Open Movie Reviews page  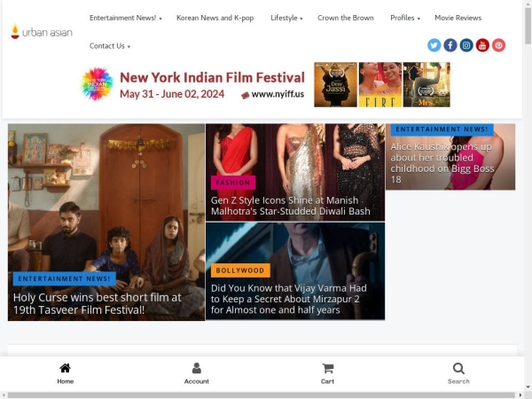tap(458, 18)
